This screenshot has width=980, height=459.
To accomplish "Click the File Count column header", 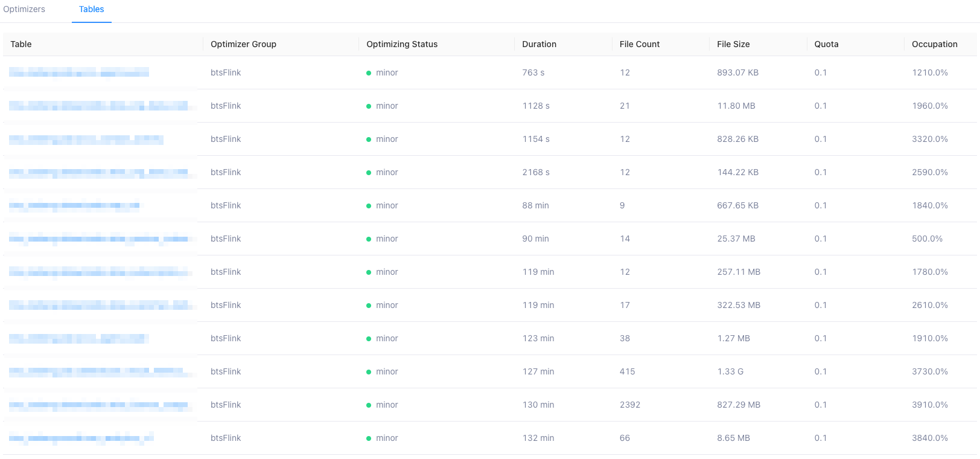I will pyautogui.click(x=640, y=44).
